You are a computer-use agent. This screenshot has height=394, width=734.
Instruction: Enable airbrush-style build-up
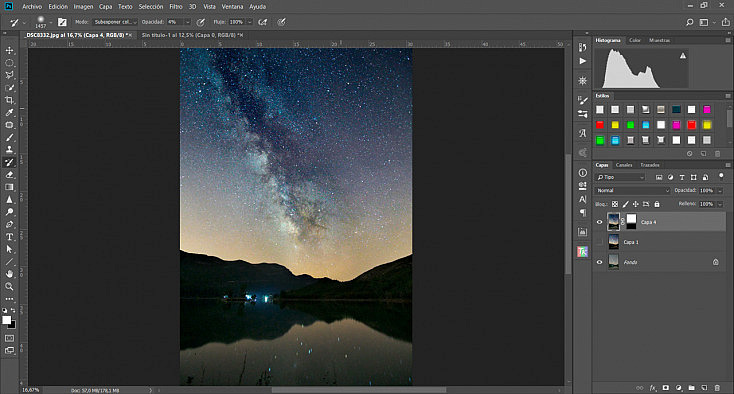click(x=263, y=22)
